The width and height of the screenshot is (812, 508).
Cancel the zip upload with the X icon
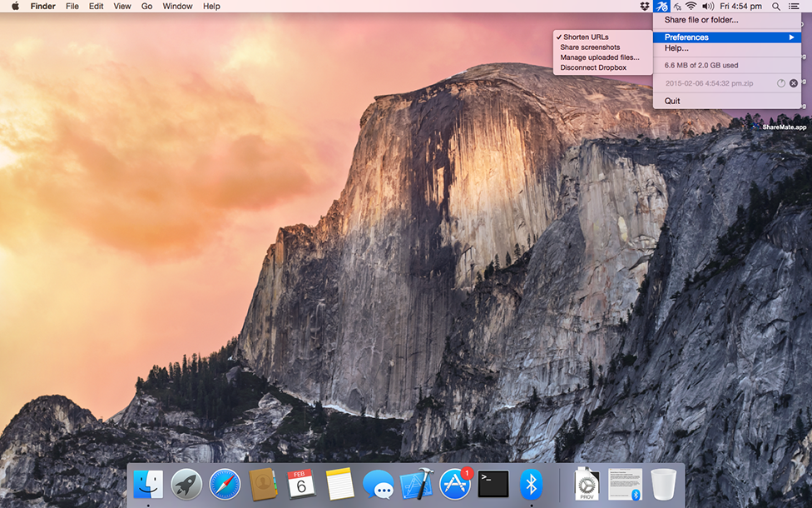point(794,83)
